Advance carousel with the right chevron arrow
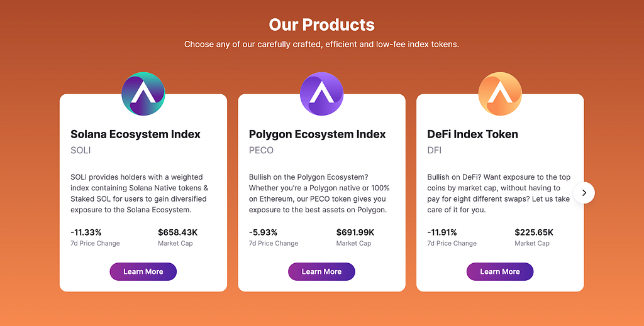The image size is (644, 326). 584,193
